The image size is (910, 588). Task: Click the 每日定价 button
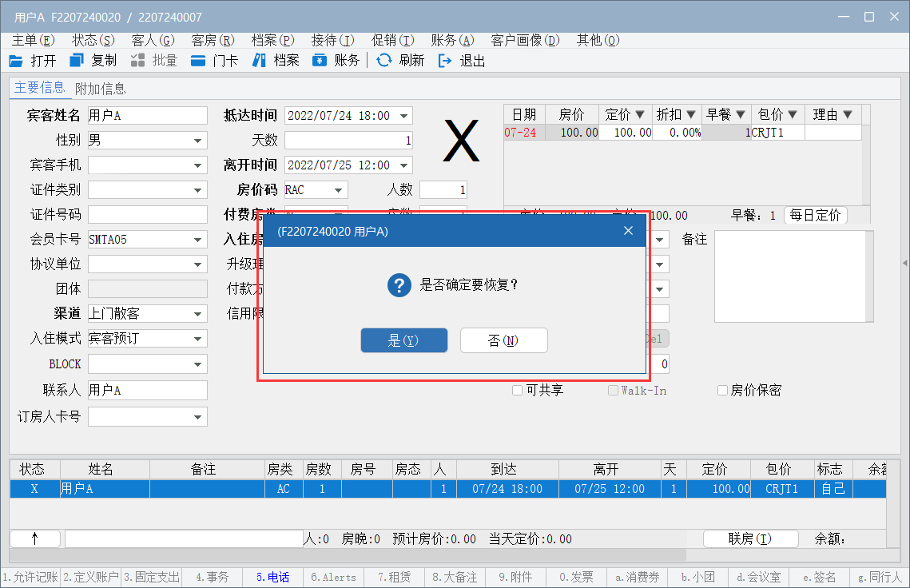pyautogui.click(x=815, y=216)
